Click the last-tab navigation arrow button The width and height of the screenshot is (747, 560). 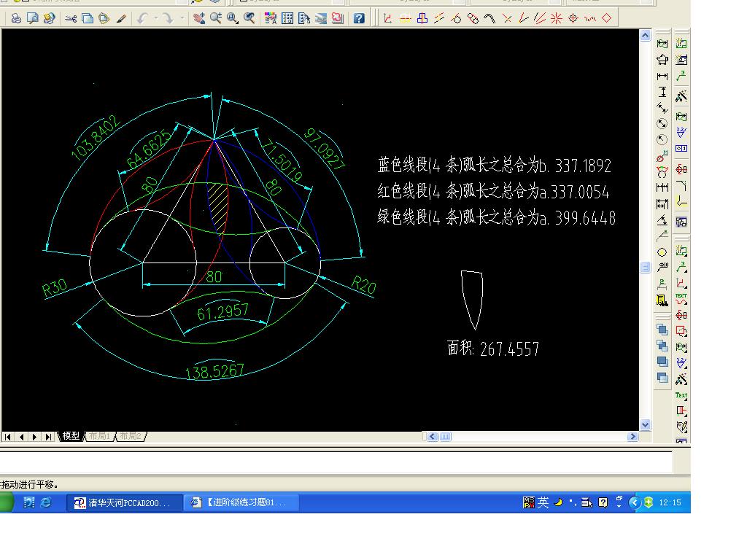pos(48,437)
